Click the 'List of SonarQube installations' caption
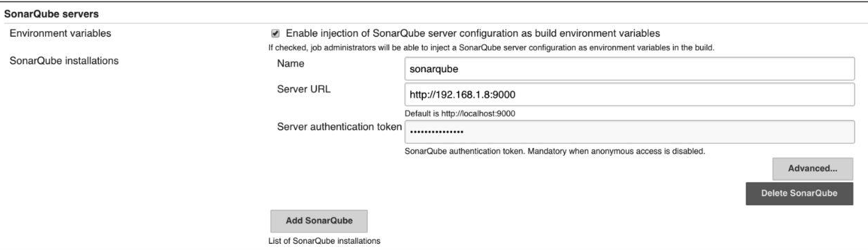Viewport: 868px width, 250px height. [x=325, y=241]
